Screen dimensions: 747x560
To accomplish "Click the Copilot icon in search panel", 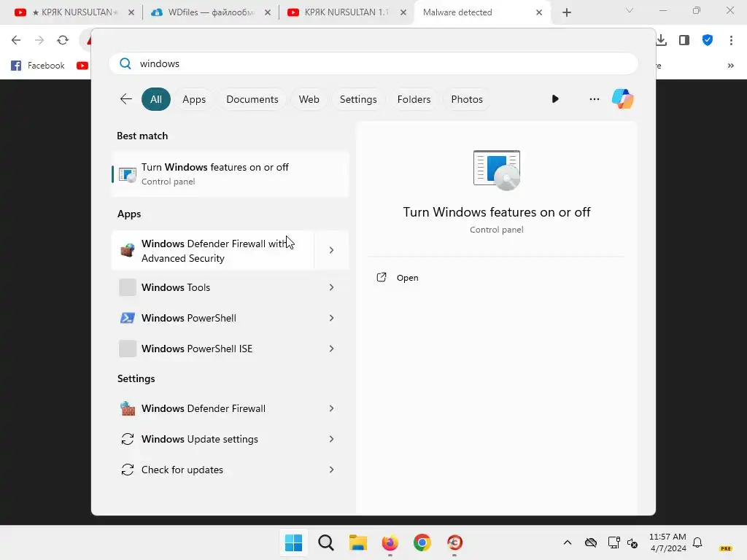I will (623, 99).
